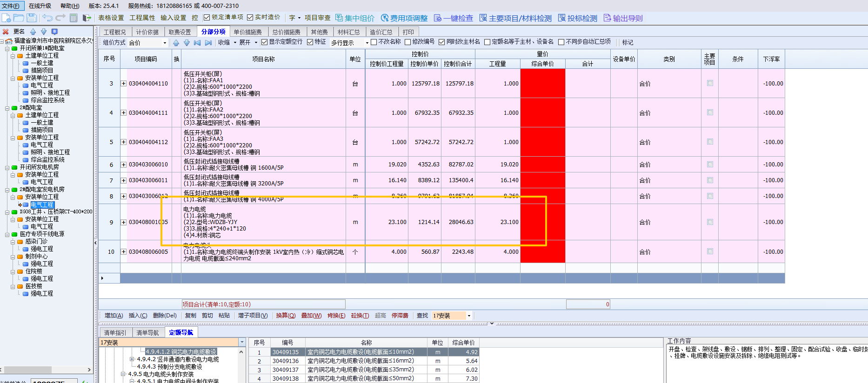This screenshot has height=383, width=868.
Task: Run 一键检查 check
Action: [x=453, y=18]
